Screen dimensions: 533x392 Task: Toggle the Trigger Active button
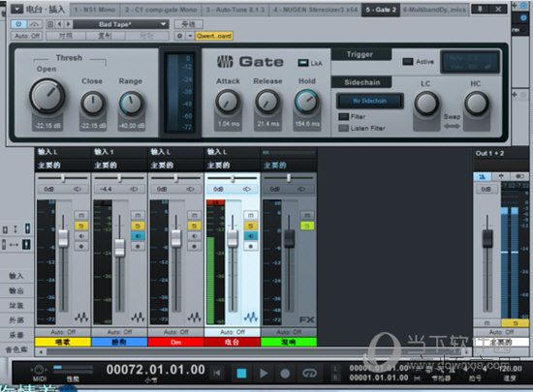[x=408, y=61]
